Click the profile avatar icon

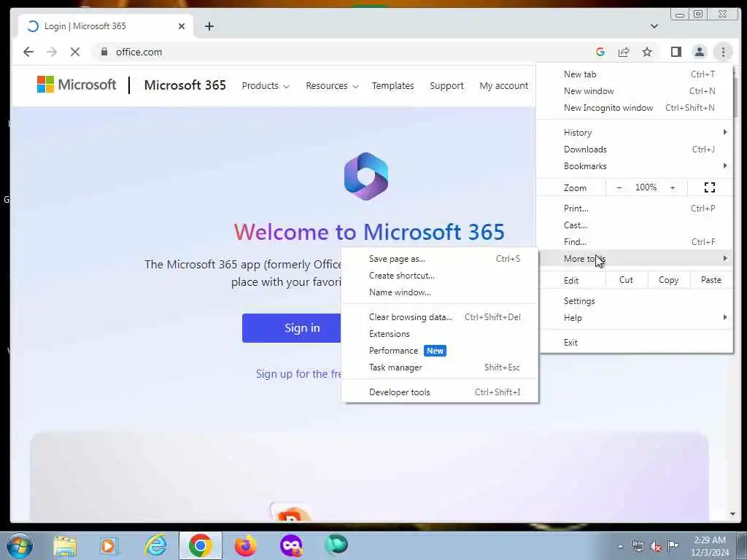click(700, 52)
